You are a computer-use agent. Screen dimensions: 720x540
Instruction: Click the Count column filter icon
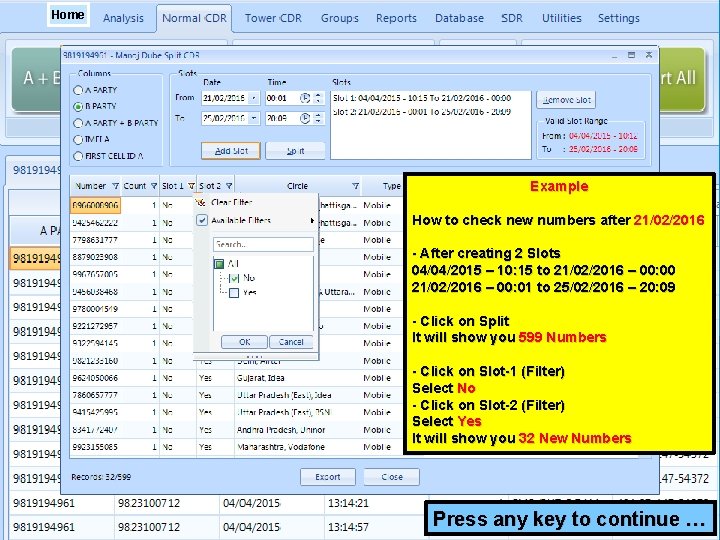click(x=154, y=186)
